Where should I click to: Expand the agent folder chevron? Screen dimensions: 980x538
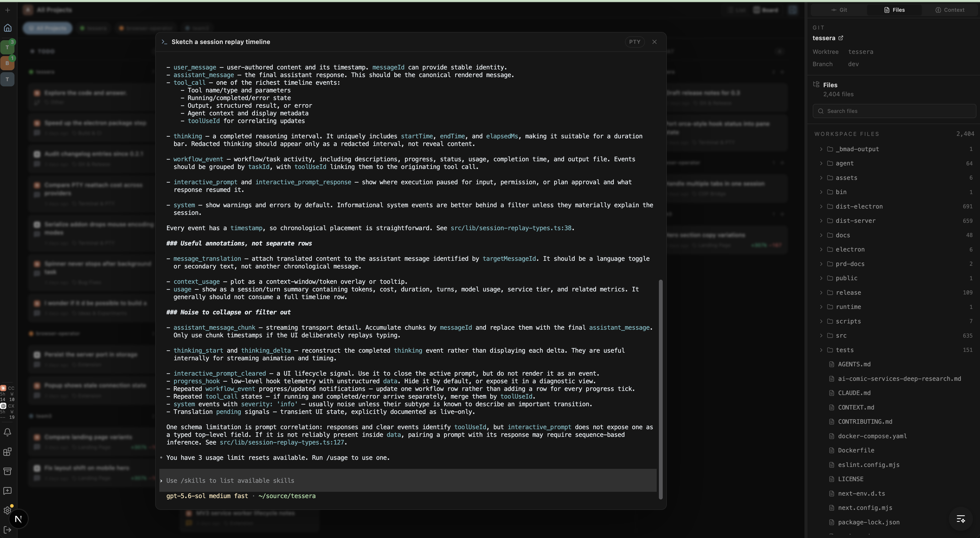821,163
